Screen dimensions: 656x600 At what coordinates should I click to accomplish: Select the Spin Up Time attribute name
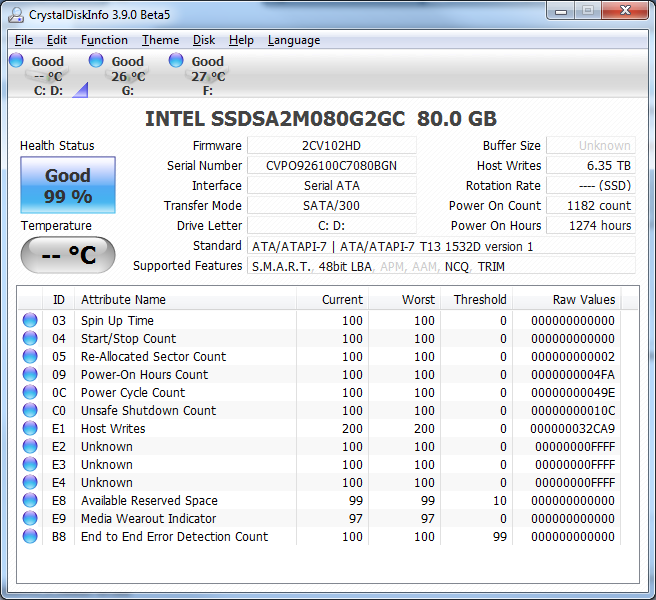point(117,321)
